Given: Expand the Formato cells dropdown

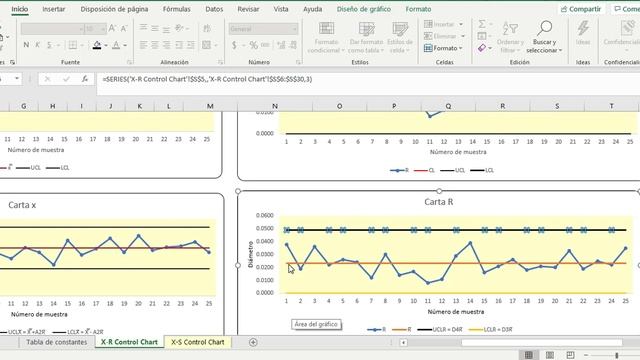Looking at the screenshot, I should tap(461, 48).
